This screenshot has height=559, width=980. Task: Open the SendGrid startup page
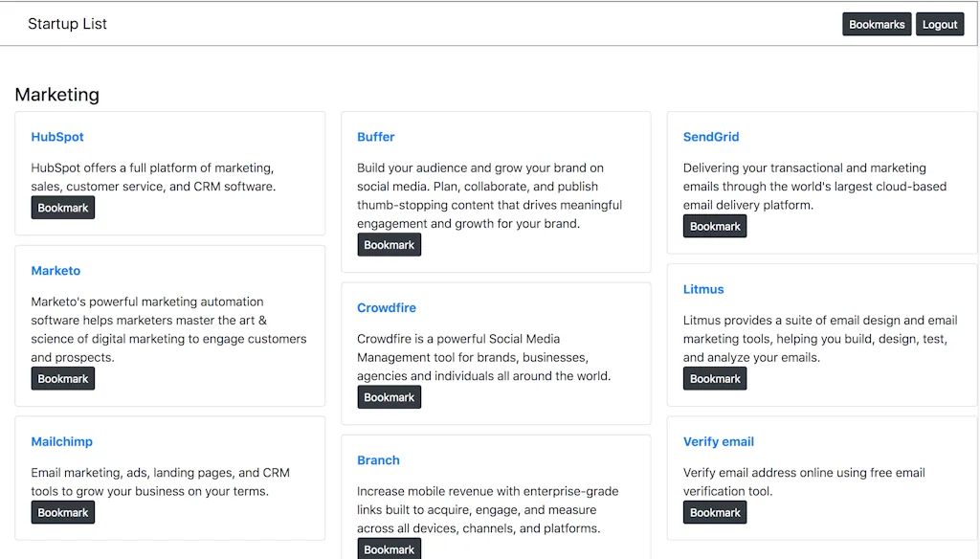[x=711, y=137]
